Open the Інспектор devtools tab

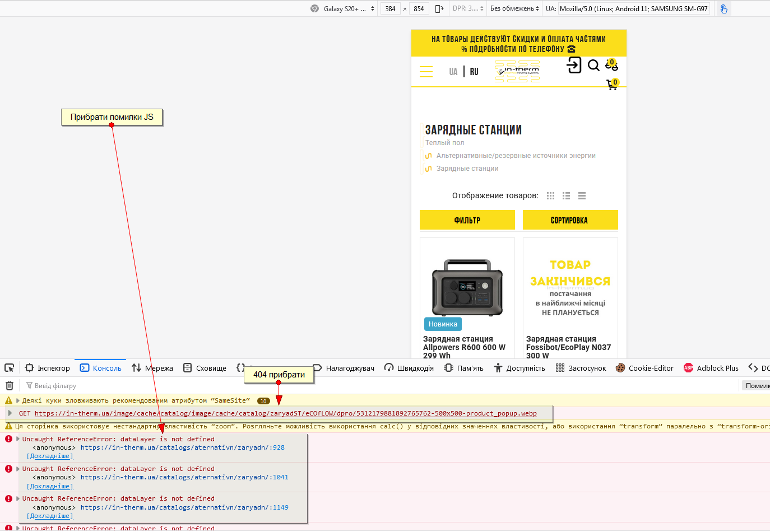(48, 368)
